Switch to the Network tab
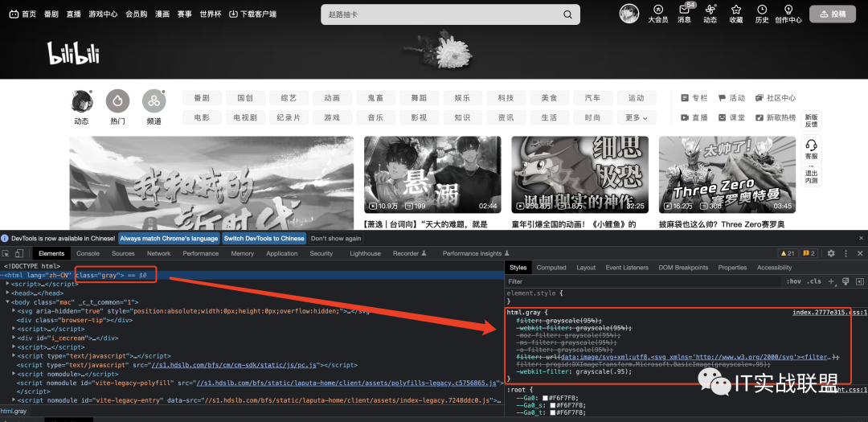Viewport: 868px width, 422px height. (159, 254)
